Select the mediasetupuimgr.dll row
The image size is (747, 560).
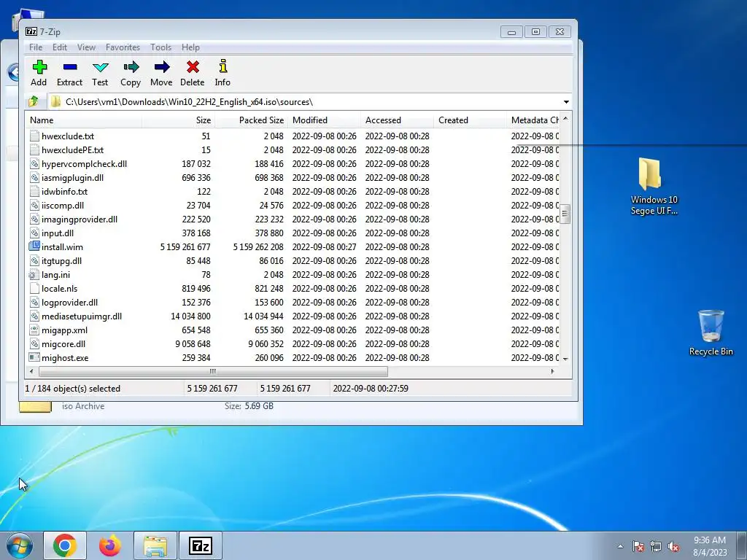coord(293,316)
